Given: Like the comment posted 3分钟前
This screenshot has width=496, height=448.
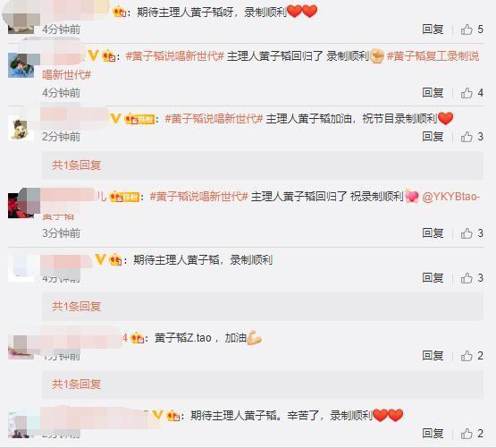Looking at the screenshot, I should tap(472, 233).
